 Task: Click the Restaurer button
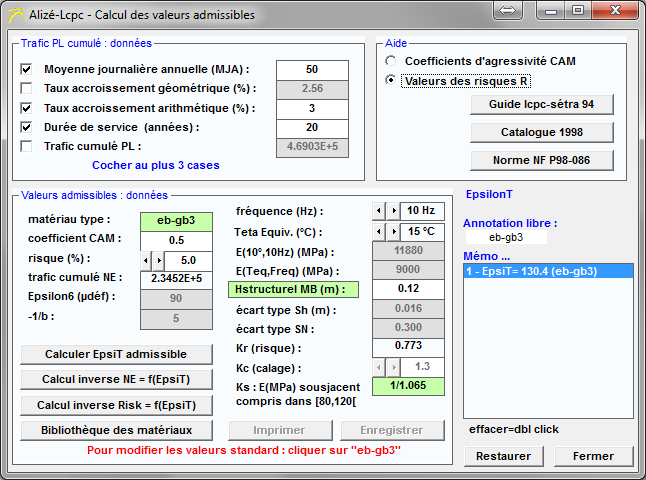coord(503,456)
